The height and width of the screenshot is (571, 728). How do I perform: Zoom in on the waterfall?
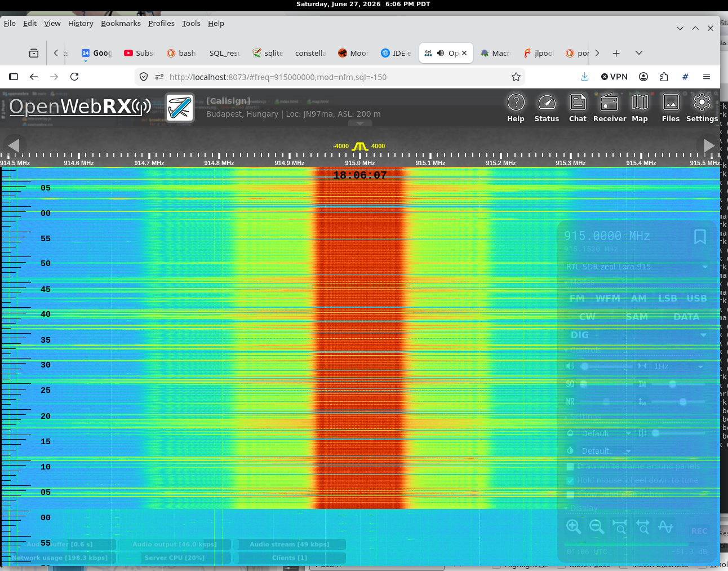point(574,526)
